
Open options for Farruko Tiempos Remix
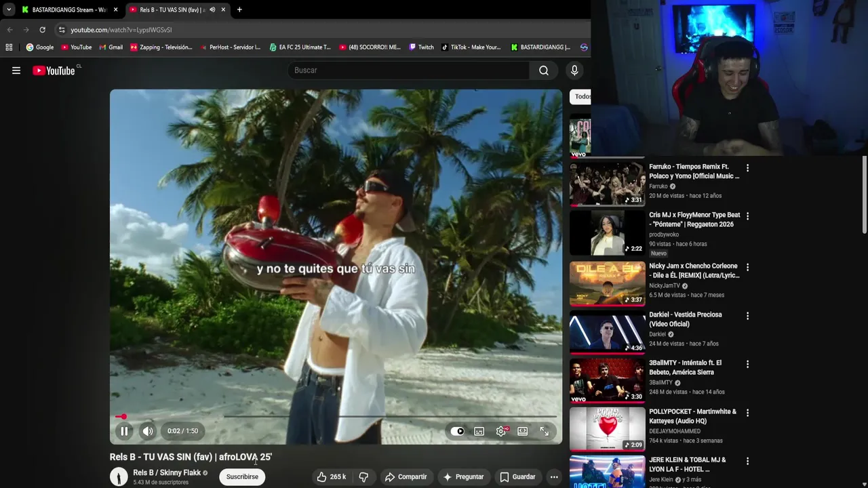click(747, 168)
